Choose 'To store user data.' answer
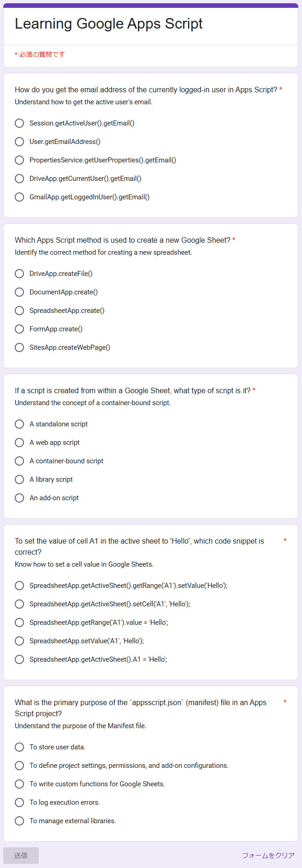Viewport: 302px width, 868px height. pos(19,747)
